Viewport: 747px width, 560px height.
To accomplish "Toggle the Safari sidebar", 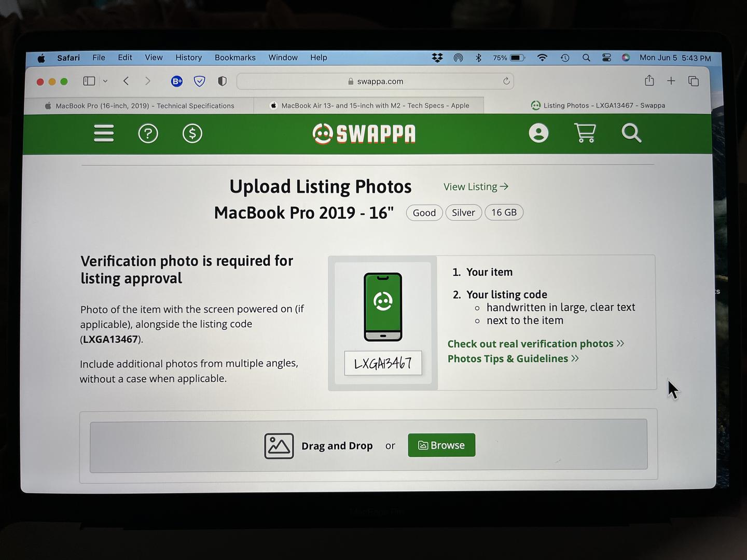I will pyautogui.click(x=89, y=81).
